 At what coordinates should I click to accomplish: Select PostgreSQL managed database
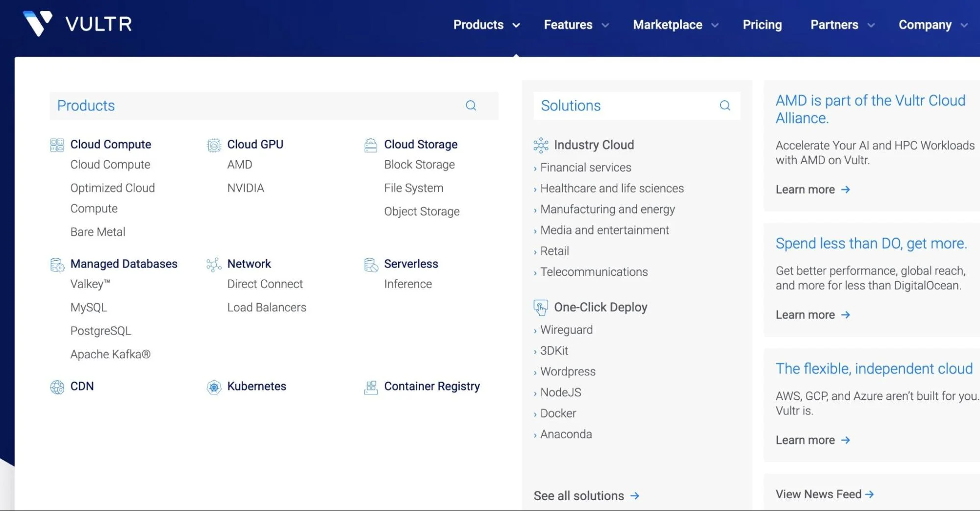tap(101, 331)
